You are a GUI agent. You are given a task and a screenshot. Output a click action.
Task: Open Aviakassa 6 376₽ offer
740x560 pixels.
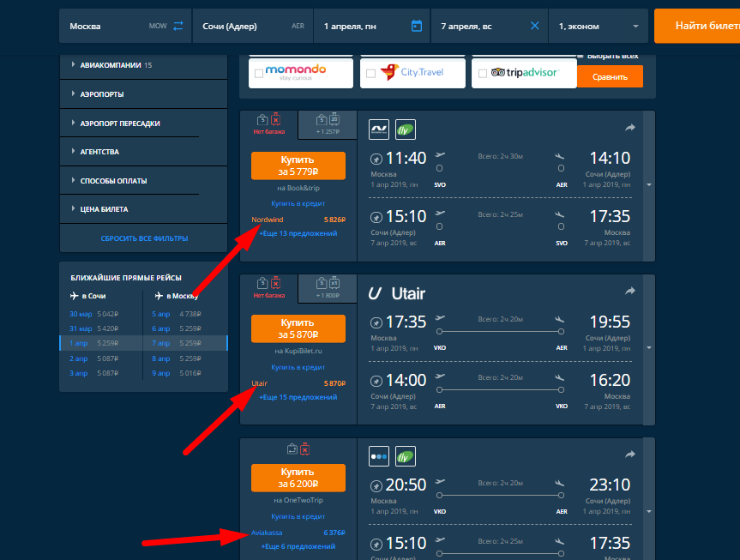[298, 533]
